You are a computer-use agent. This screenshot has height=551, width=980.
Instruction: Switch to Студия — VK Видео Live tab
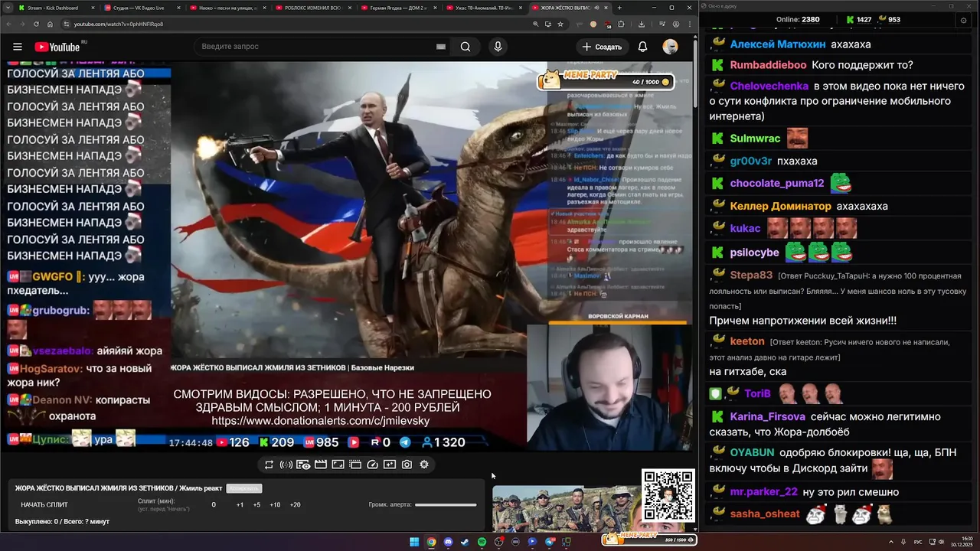click(142, 8)
